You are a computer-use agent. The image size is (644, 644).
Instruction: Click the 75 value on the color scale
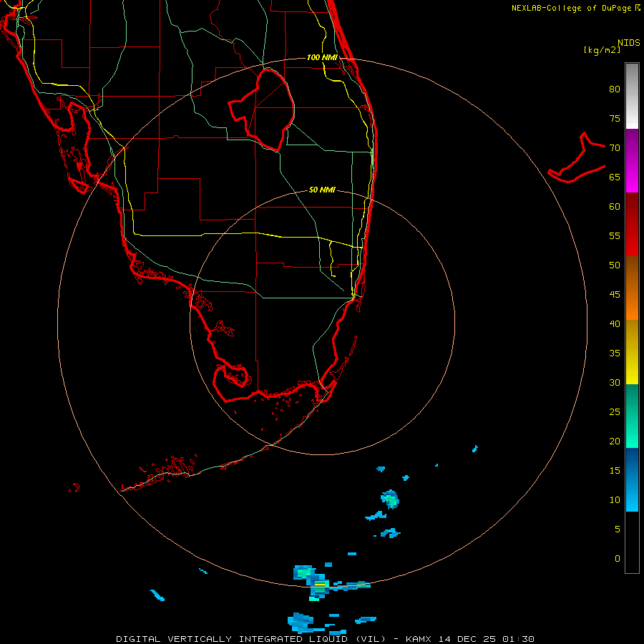(615, 119)
